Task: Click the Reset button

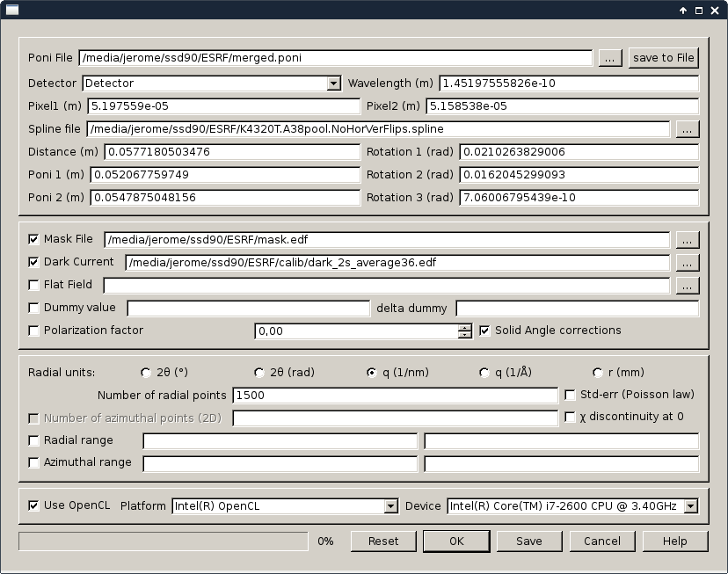Action: coord(383,541)
